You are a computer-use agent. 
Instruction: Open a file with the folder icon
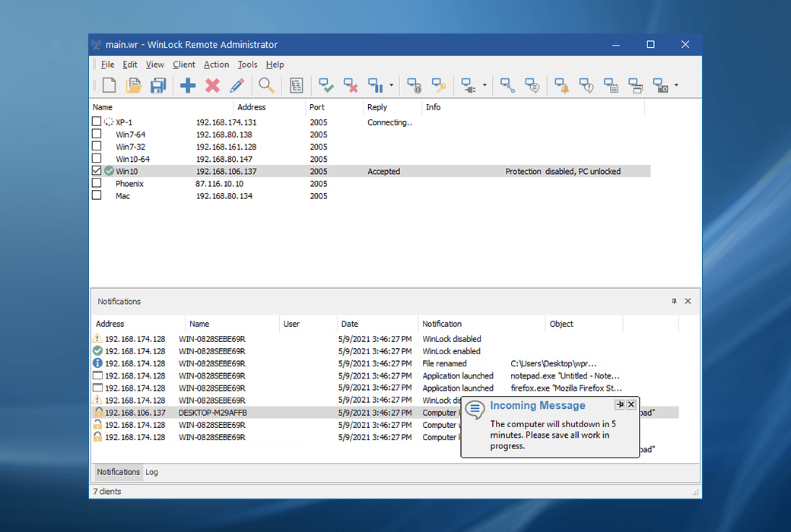coord(134,85)
